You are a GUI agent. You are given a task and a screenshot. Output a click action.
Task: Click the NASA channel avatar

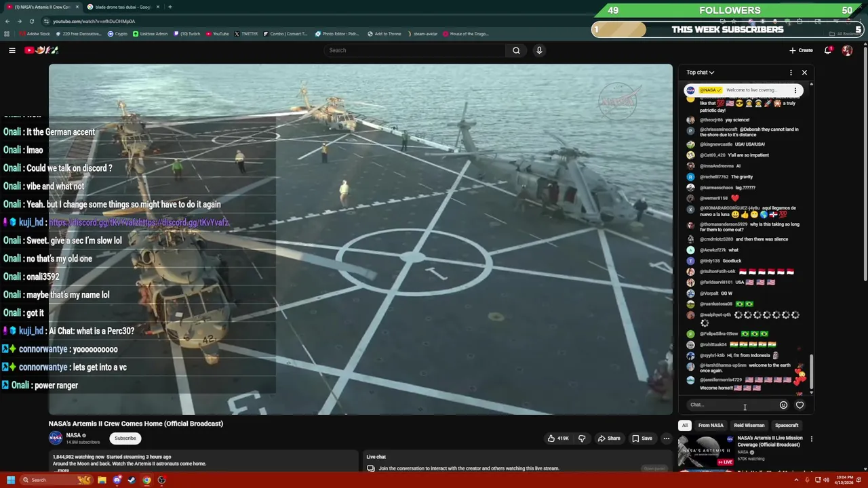56,438
